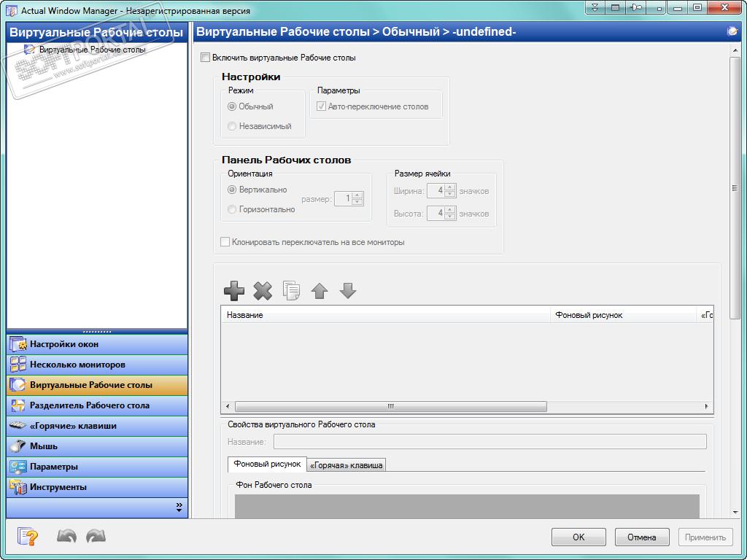Select the 'Независимый' mode radio button

pos(232,126)
